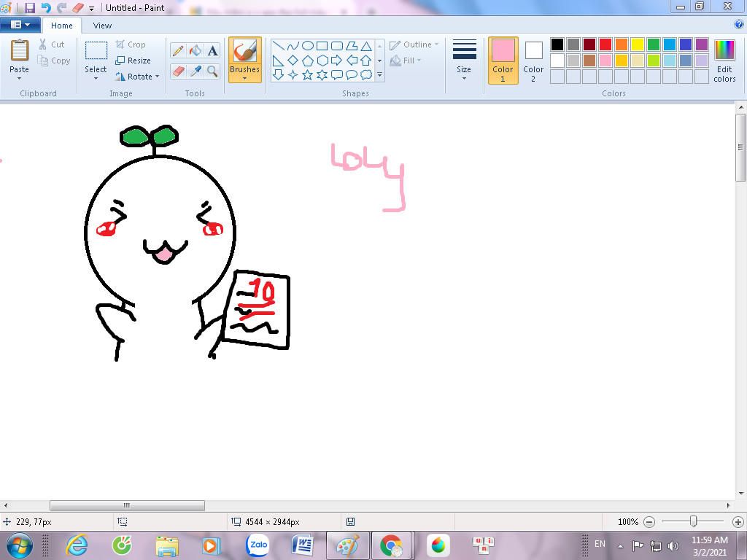Select the Color picker eyedropper tool

pyautogui.click(x=196, y=71)
